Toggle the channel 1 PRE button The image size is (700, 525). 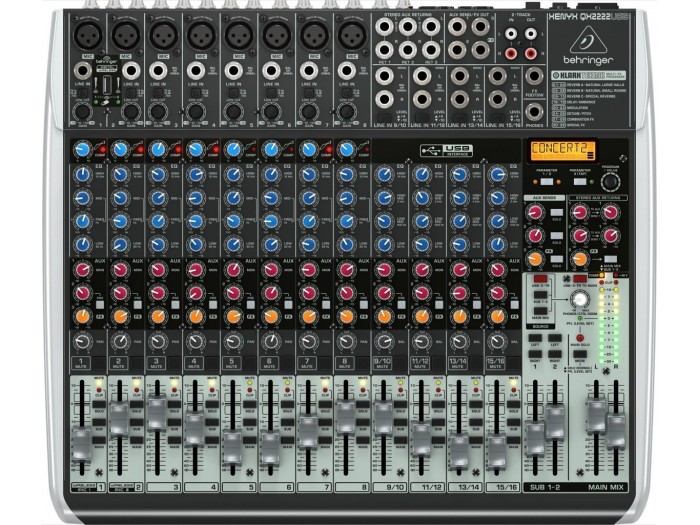tap(100, 305)
